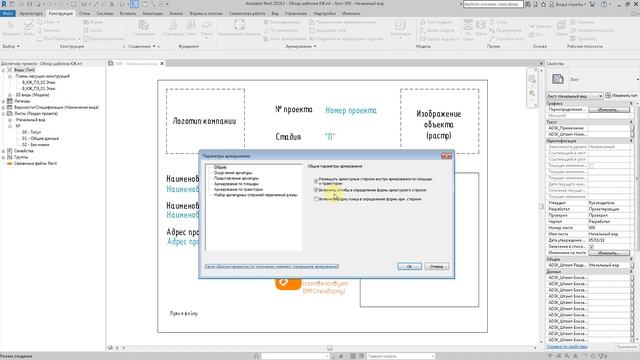This screenshot has width=640, height=360.
Task: Open the Аннотации ribbon tab
Action: tap(152, 13)
